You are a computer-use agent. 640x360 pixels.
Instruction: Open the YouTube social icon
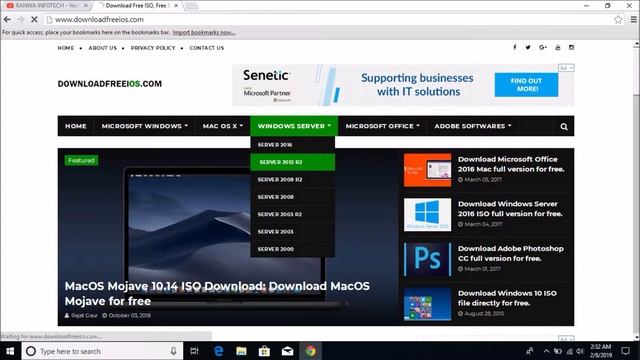pos(558,47)
